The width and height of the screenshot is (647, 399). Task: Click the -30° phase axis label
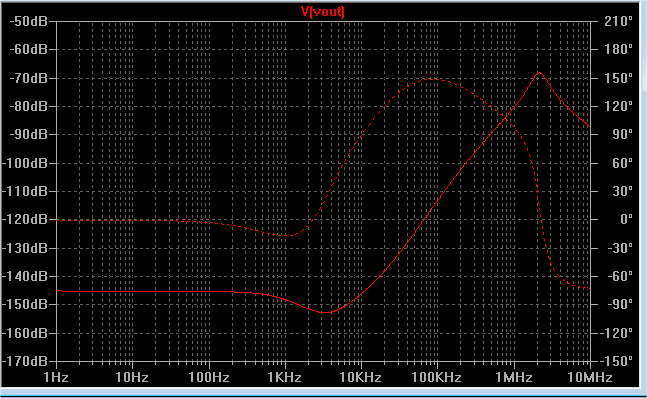coord(620,248)
